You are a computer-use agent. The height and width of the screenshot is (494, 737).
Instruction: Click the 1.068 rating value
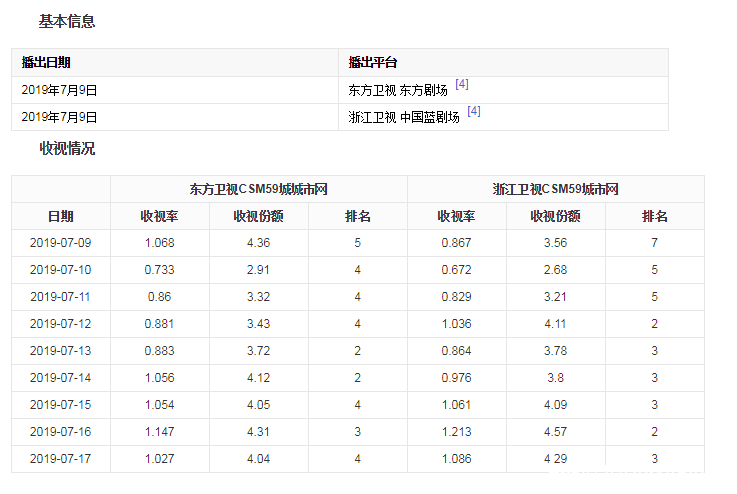159,243
